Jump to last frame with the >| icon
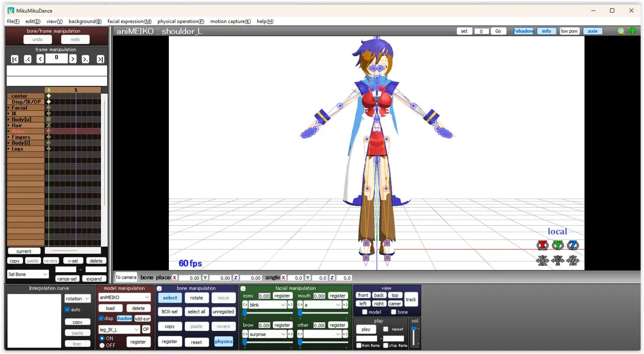This screenshot has width=644, height=354. (x=100, y=58)
